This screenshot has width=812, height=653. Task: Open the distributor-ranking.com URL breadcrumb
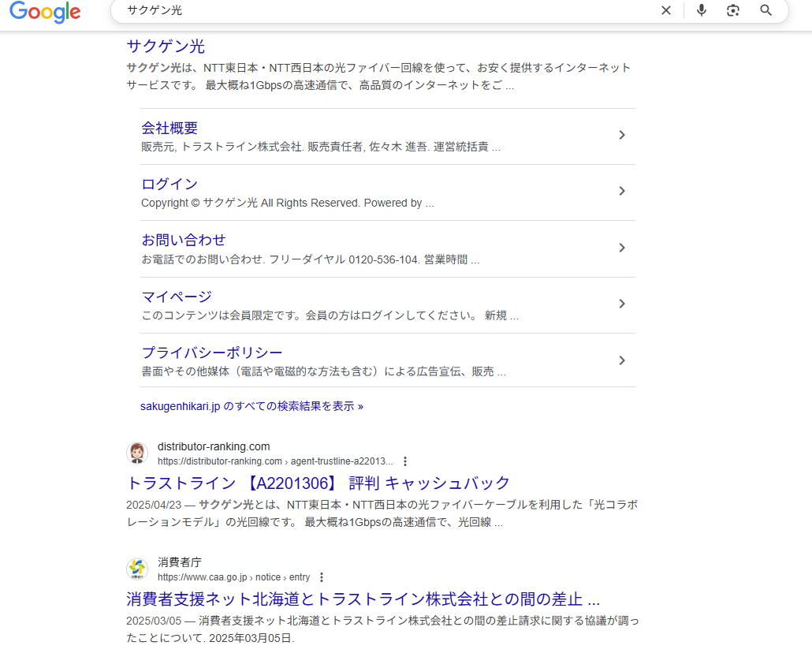pyautogui.click(x=275, y=461)
